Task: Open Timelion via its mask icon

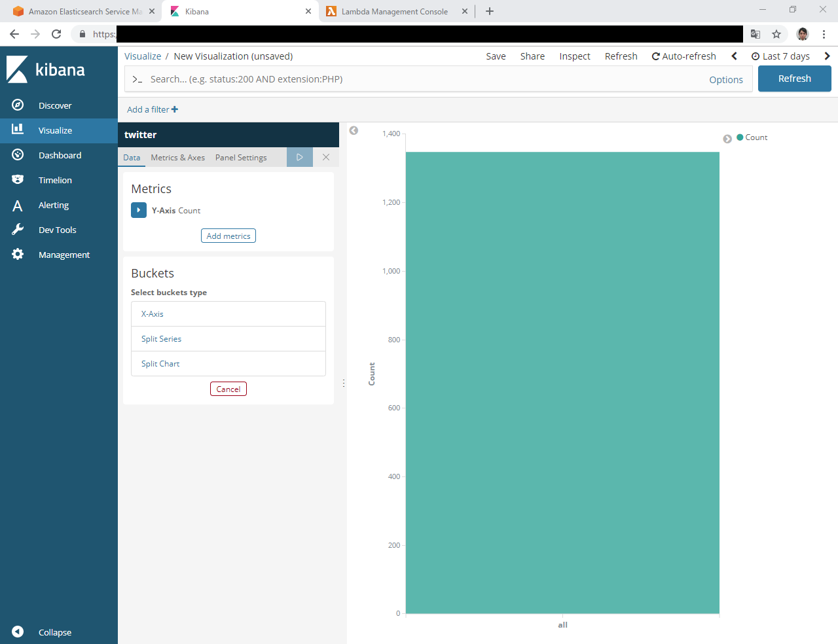Action: pos(18,180)
